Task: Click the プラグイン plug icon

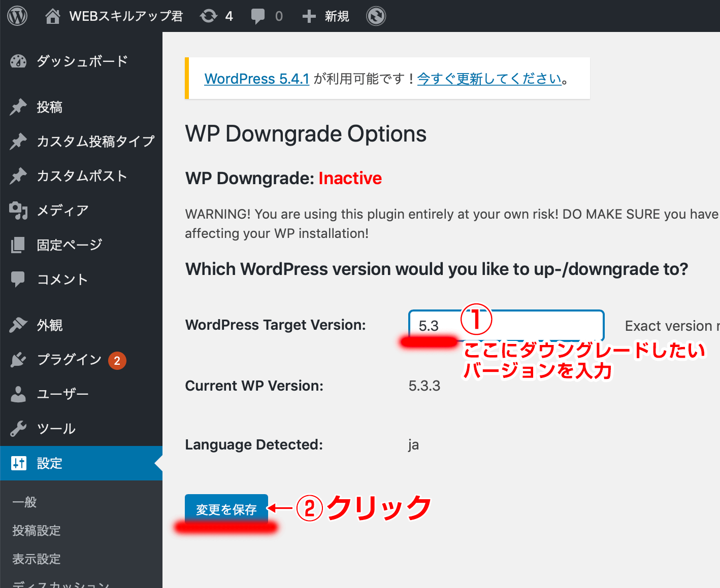Action: click(x=18, y=360)
